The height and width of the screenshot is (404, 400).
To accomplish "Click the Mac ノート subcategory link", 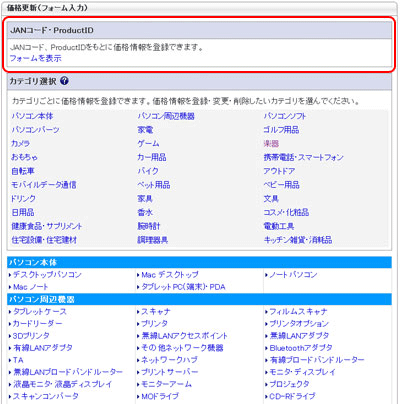I will (30, 287).
